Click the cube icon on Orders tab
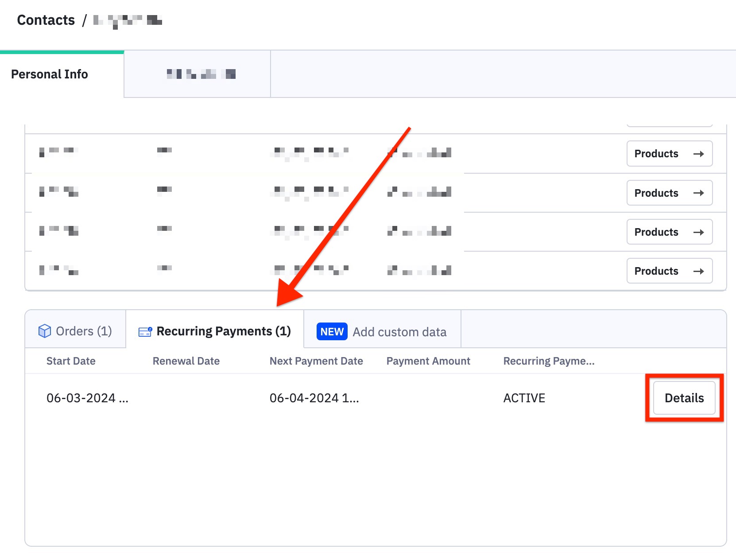This screenshot has width=736, height=560. [x=44, y=331]
